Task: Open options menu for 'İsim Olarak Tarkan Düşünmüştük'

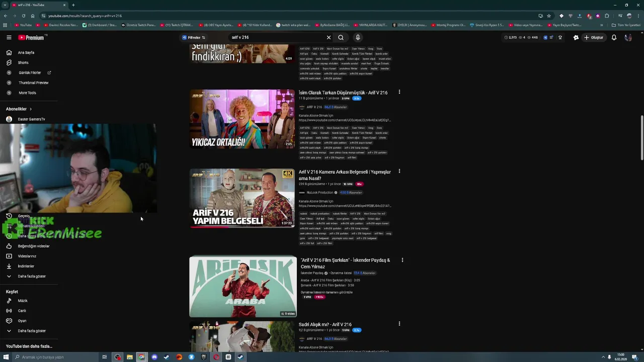Action: [399, 92]
